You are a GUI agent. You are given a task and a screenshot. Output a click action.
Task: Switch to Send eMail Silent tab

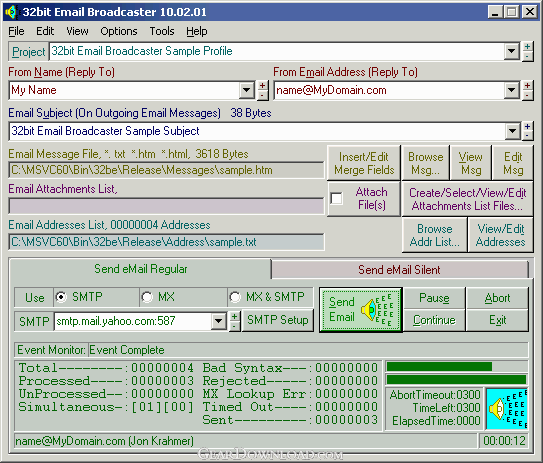click(x=399, y=270)
